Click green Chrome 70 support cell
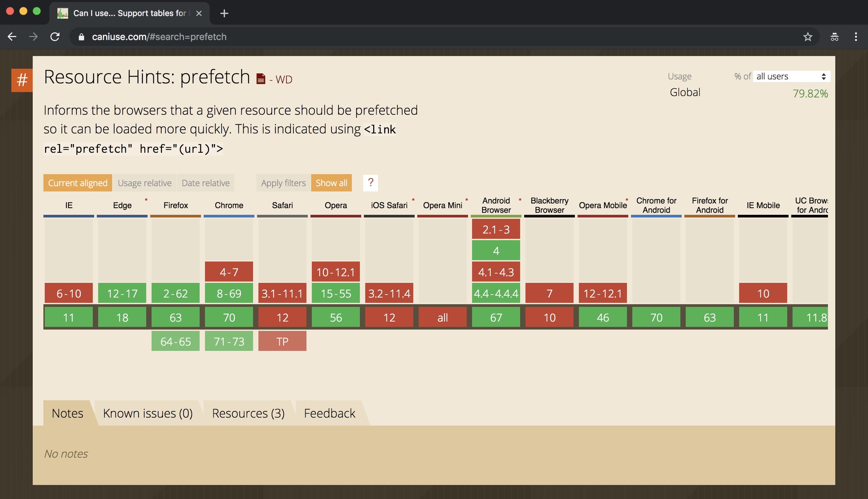The image size is (868, 499). pos(229,317)
